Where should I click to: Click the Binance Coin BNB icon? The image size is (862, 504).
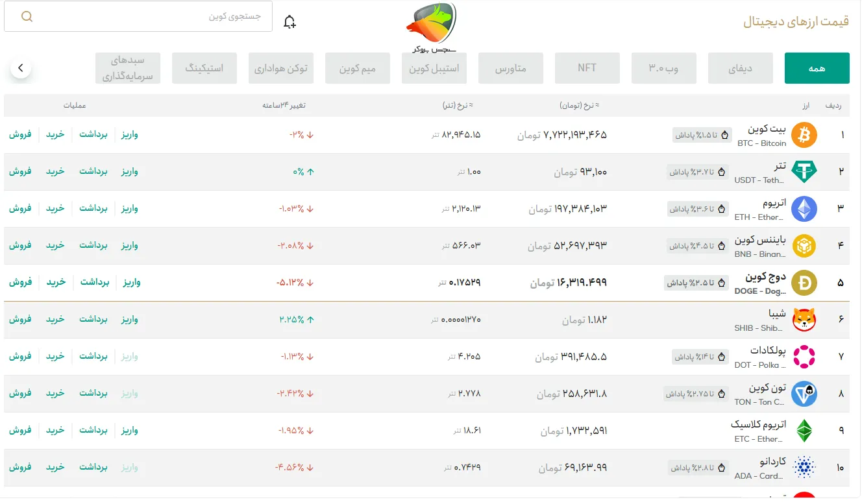804,246
